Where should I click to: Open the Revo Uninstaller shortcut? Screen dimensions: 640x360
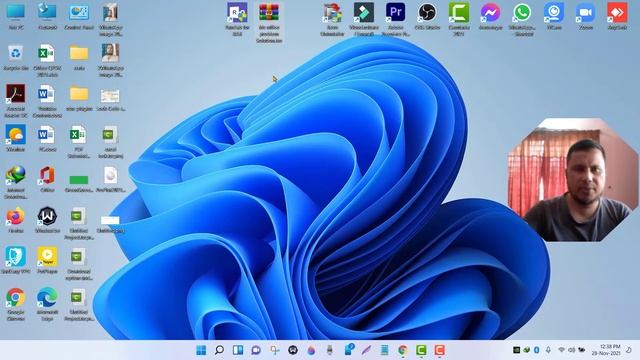click(332, 19)
